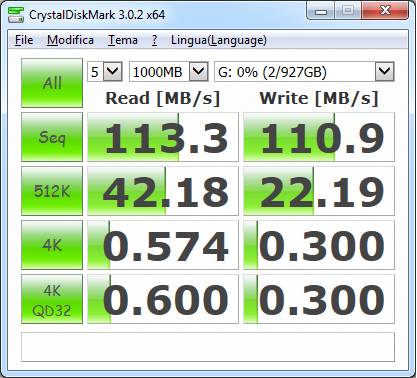Open the ? help menu
The image size is (417, 378).
click(154, 40)
